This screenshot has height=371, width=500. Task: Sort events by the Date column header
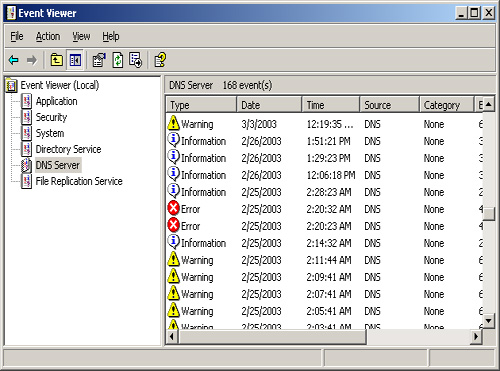click(269, 105)
